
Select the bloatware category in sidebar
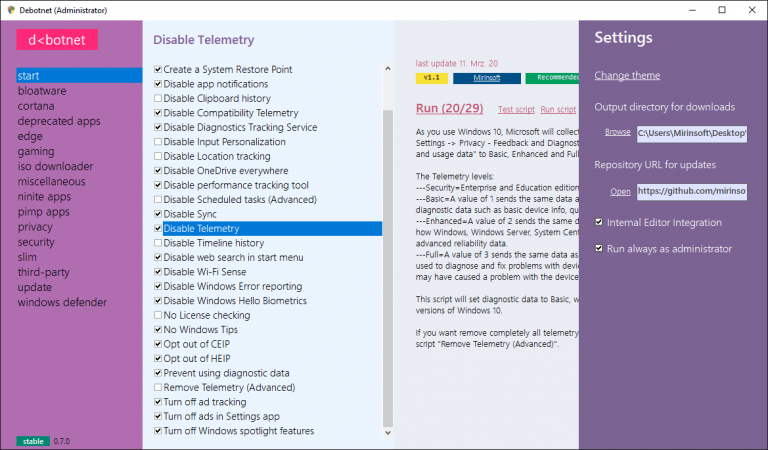coord(42,91)
